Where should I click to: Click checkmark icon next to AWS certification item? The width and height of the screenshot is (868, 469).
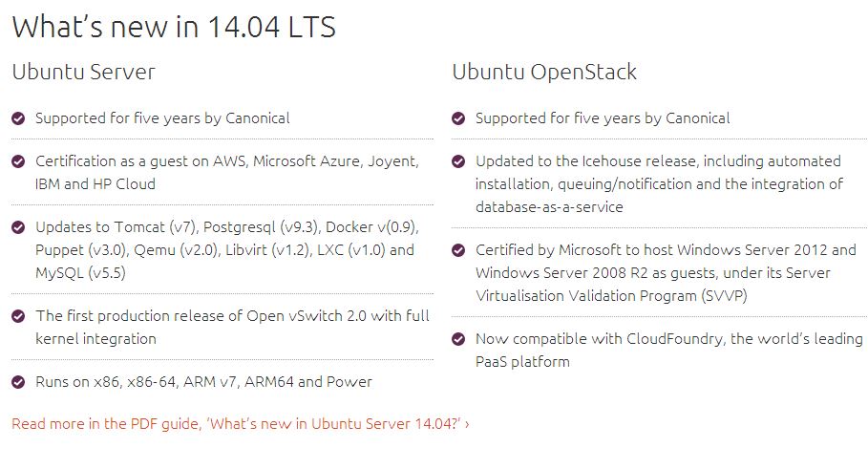18,161
